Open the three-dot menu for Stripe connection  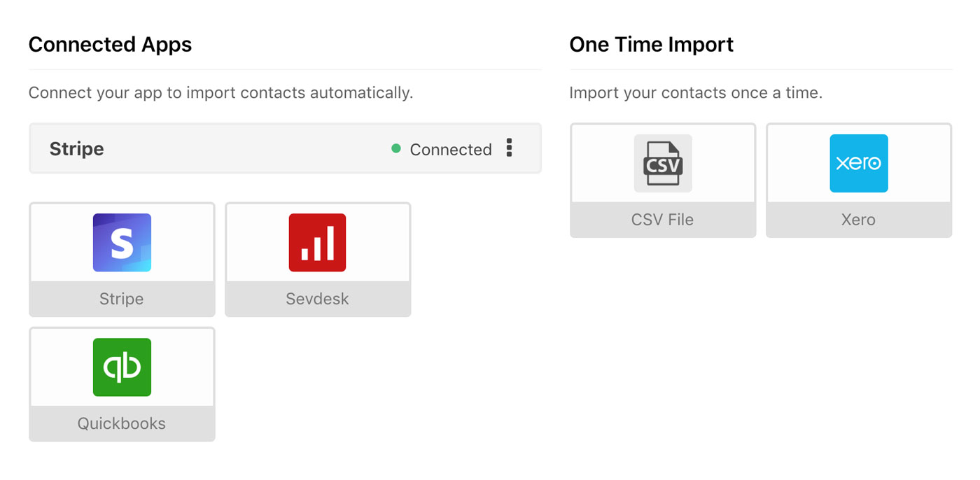pyautogui.click(x=509, y=148)
